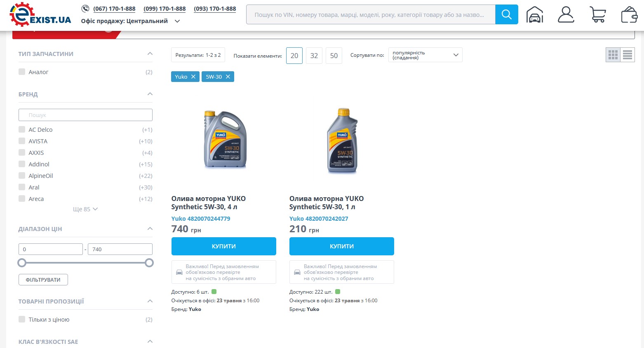644x348 pixels.
Task: Click the maximum price slider handle
Action: [149, 263]
